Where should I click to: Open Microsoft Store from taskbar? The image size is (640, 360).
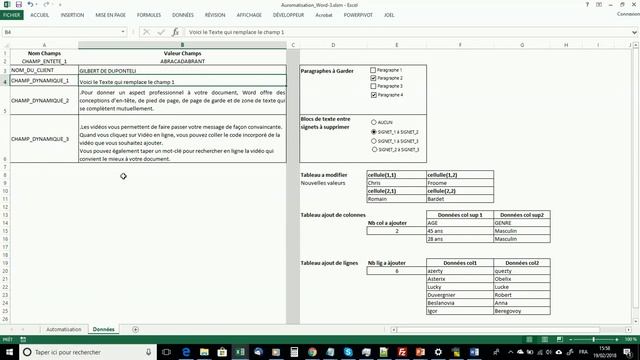click(x=222, y=352)
